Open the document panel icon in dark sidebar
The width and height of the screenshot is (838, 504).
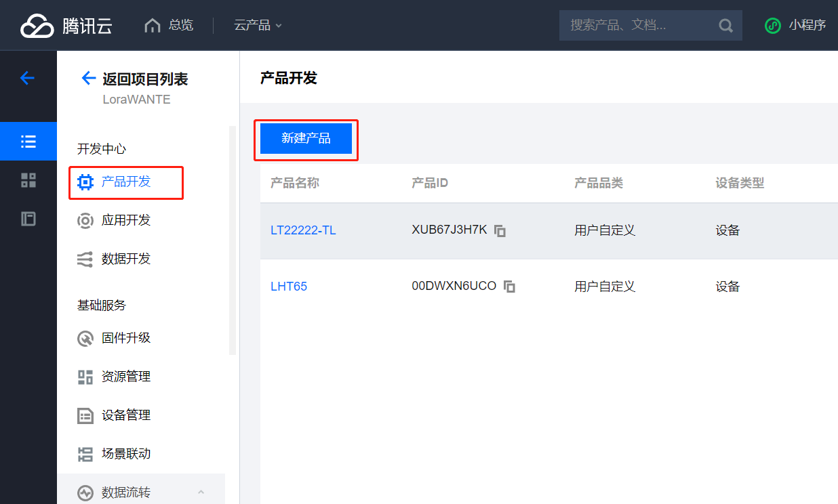(28, 219)
